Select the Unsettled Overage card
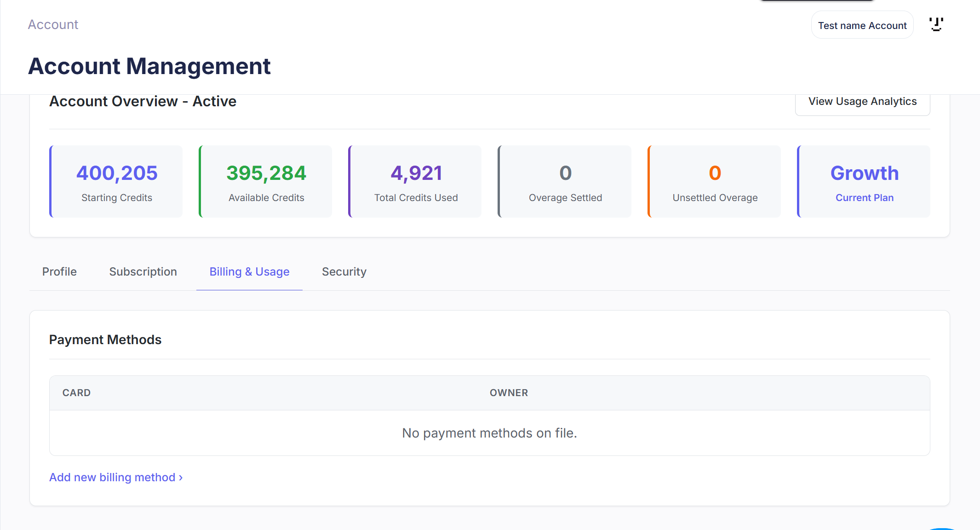This screenshot has height=530, width=980. pos(714,182)
